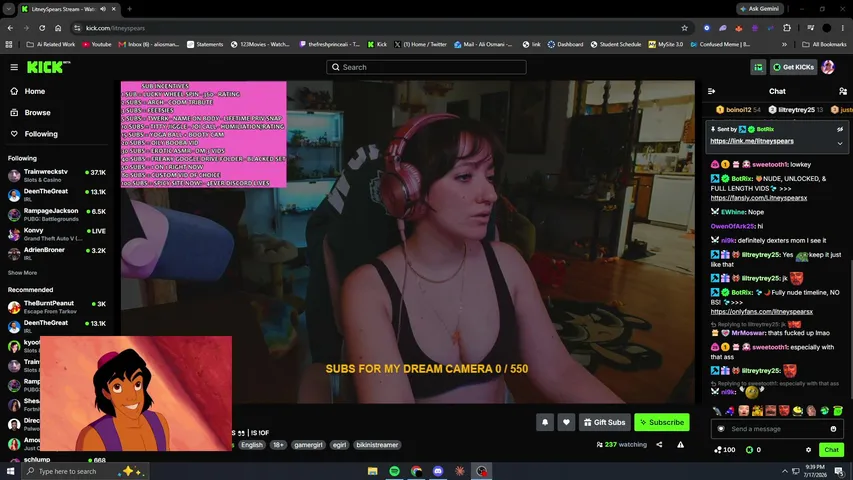Open the Kick sidebar hamburger menu
The height and width of the screenshot is (480, 853).
pos(14,67)
